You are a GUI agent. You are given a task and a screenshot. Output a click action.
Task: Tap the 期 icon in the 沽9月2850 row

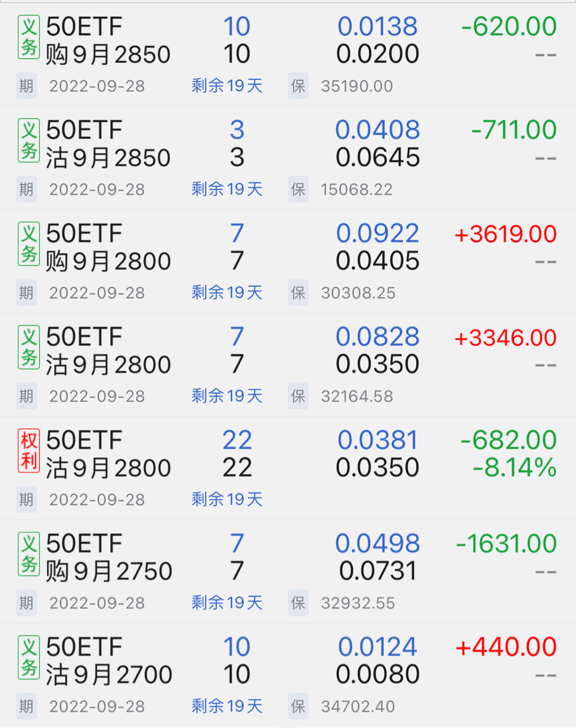[x=26, y=190]
